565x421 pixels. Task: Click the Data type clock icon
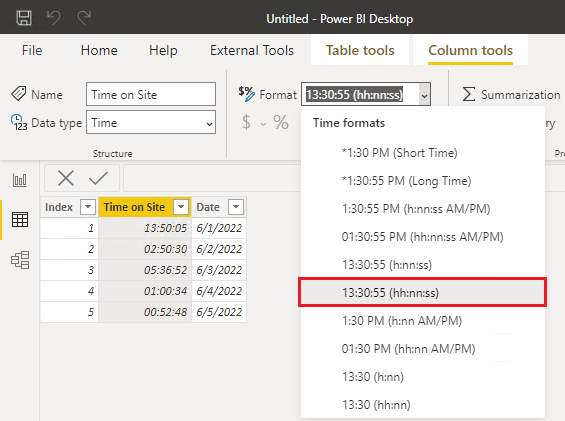click(19, 122)
